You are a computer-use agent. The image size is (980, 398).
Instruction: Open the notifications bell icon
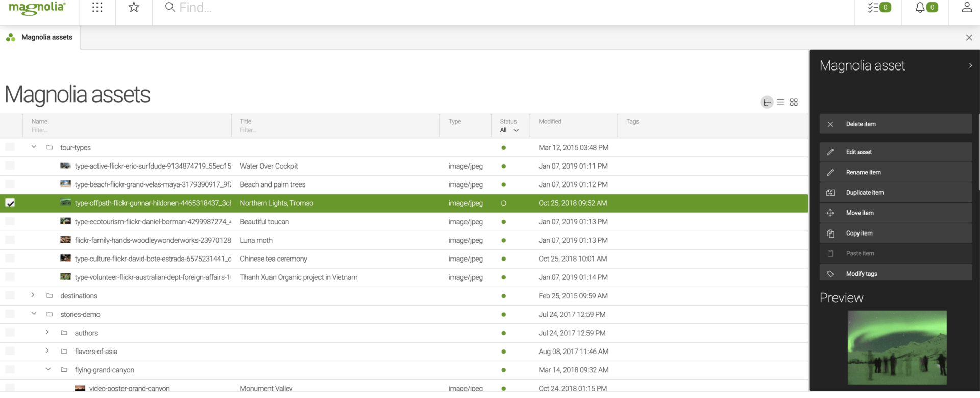coord(925,8)
